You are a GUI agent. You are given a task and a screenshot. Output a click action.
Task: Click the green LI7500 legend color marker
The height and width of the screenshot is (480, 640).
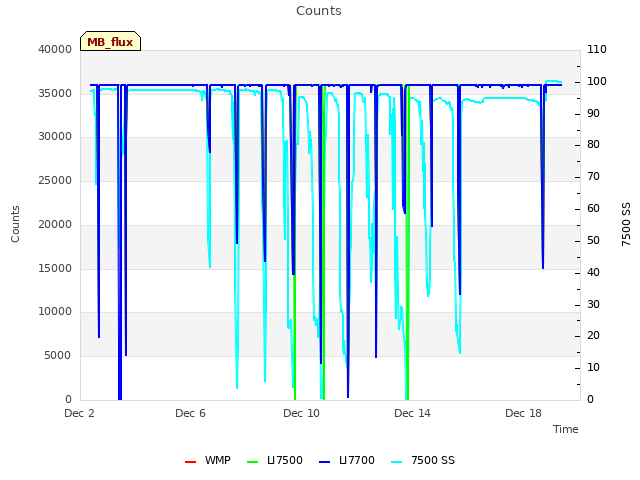tap(253, 462)
